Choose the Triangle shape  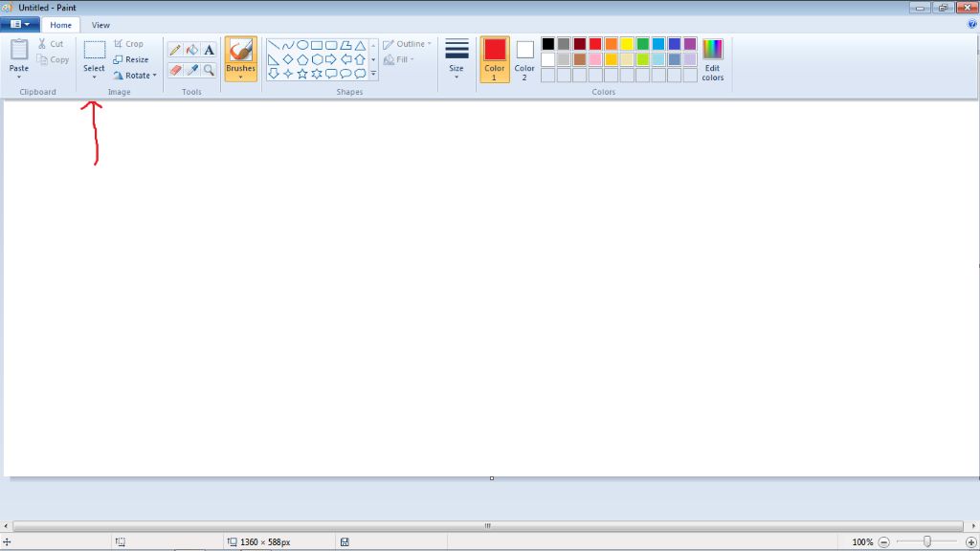[x=360, y=45]
